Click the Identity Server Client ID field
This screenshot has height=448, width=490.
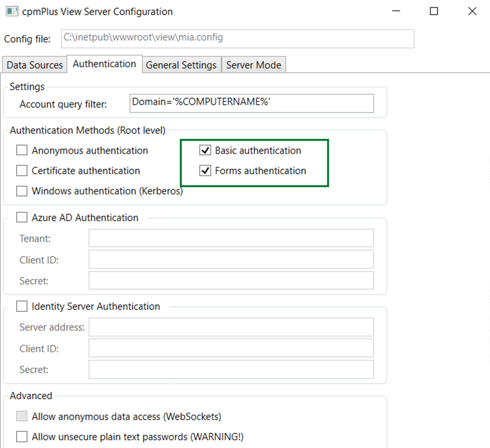(231, 348)
